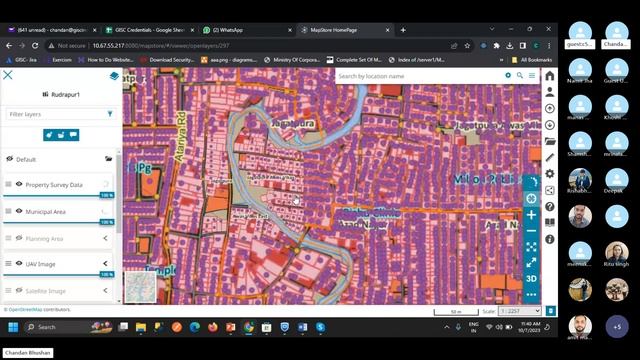The image size is (640, 360).
Task: Click the filter funnel icon in Filter layers
Action: tap(110, 114)
